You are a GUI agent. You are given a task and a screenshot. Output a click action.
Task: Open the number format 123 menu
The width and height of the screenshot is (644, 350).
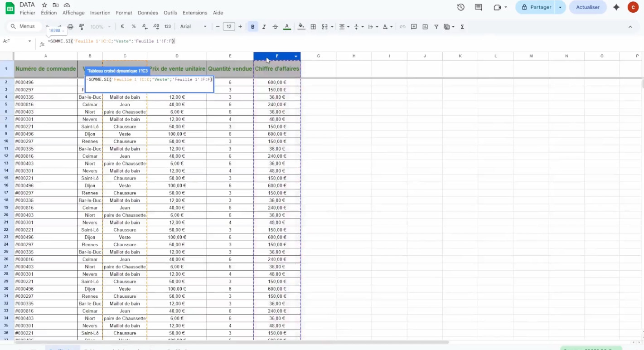pos(168,27)
